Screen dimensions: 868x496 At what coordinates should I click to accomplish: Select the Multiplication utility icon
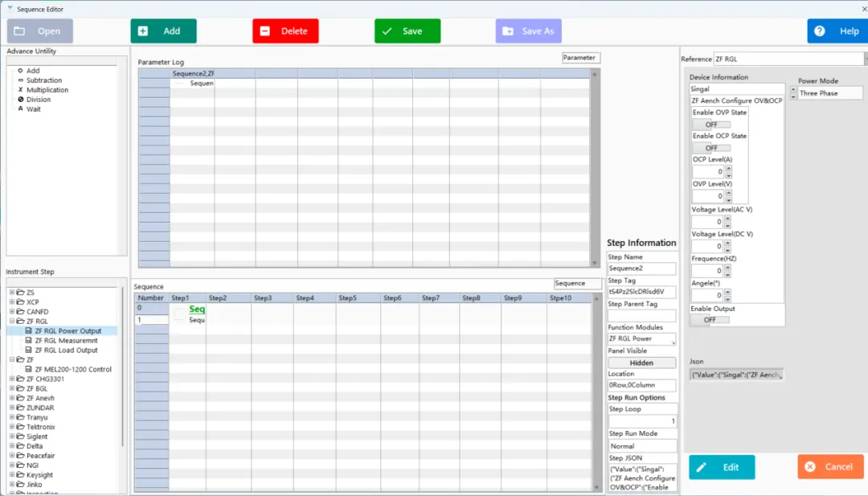tap(20, 90)
